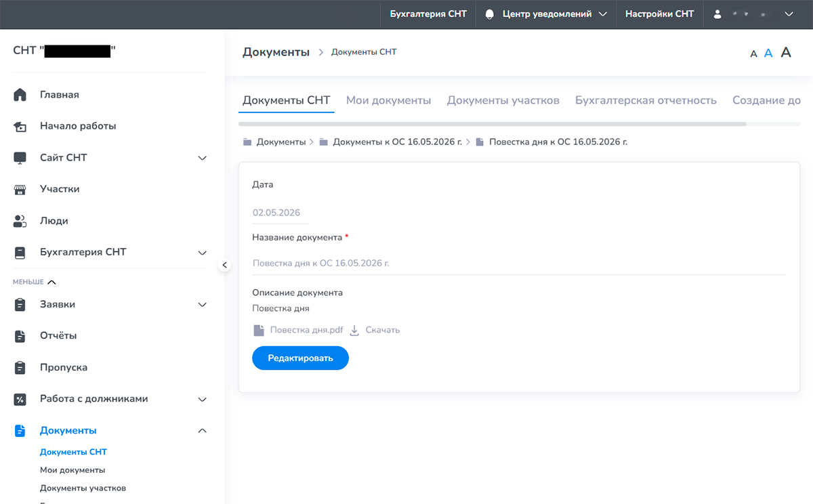The height and width of the screenshot is (504, 813).
Task: Expand Работа с должниками submenu chevron
Action: coord(202,399)
